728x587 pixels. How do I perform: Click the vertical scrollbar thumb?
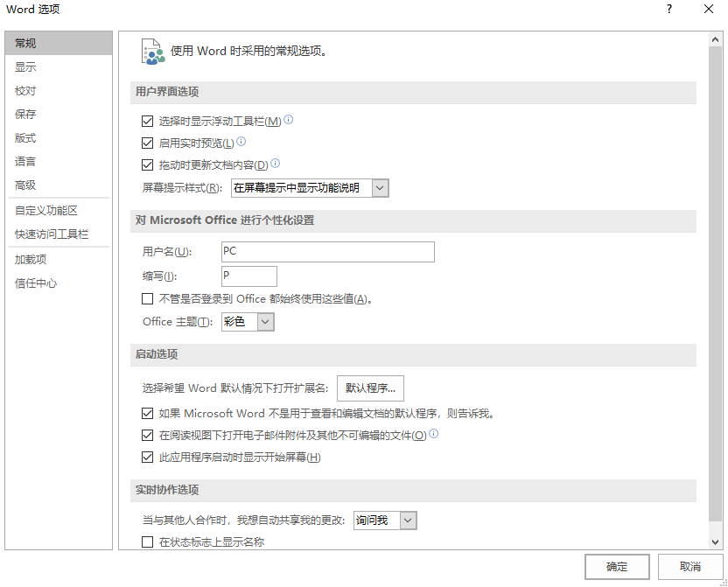(716, 283)
